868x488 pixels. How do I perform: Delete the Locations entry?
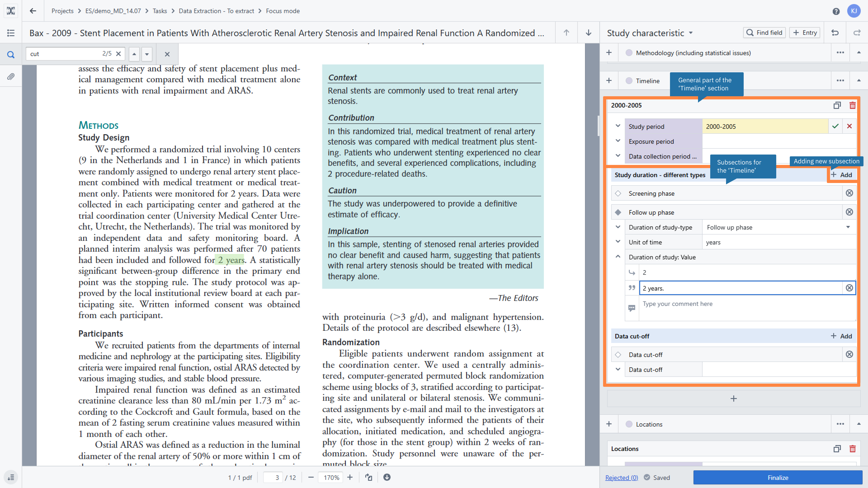click(x=852, y=449)
